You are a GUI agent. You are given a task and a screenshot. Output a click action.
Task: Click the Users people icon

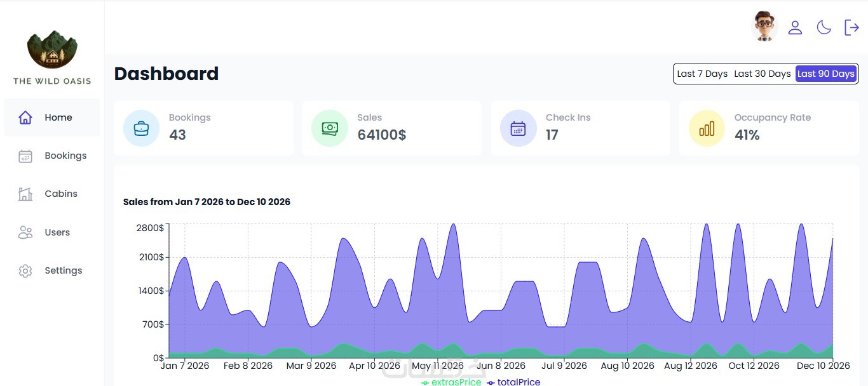point(25,232)
